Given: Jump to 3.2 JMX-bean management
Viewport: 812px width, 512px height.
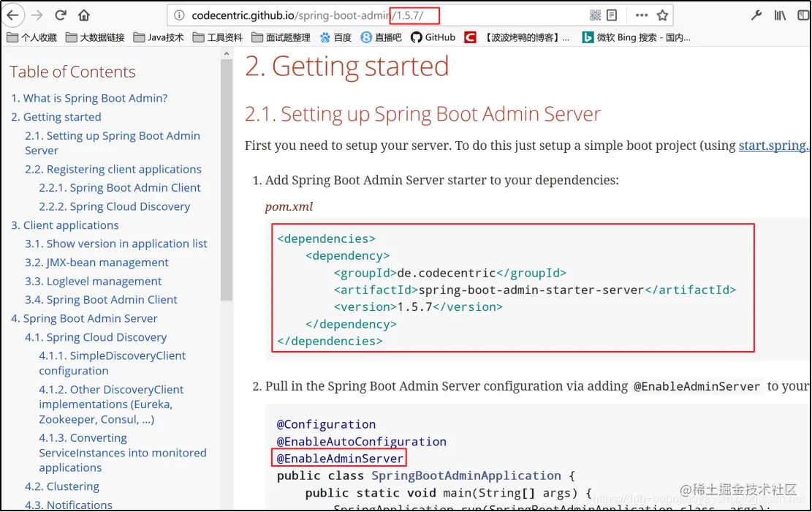Looking at the screenshot, I should [96, 263].
